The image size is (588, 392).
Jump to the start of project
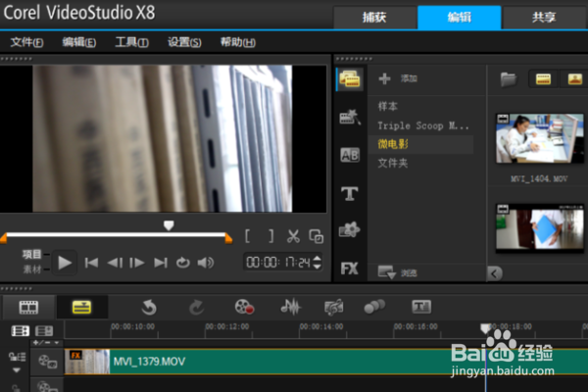point(91,263)
